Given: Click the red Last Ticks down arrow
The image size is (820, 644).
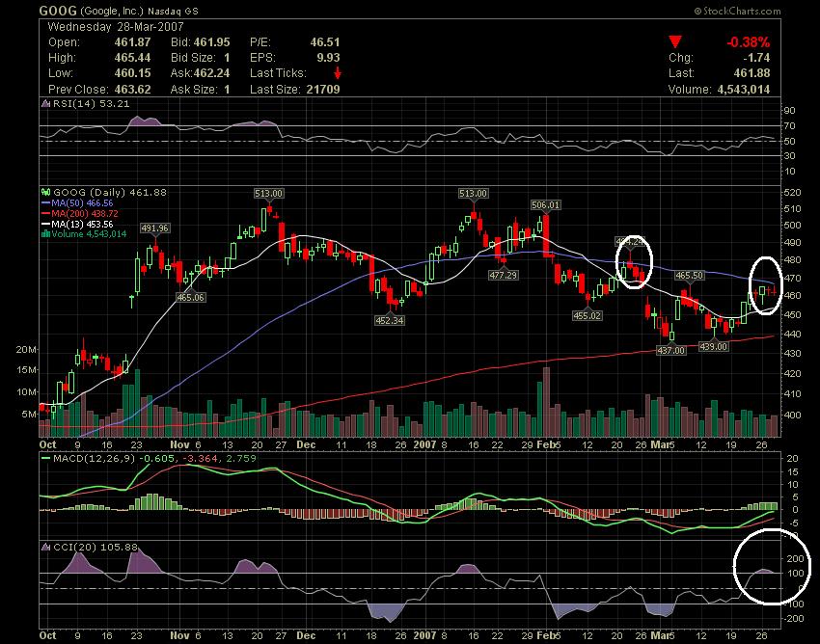Looking at the screenshot, I should [x=338, y=72].
